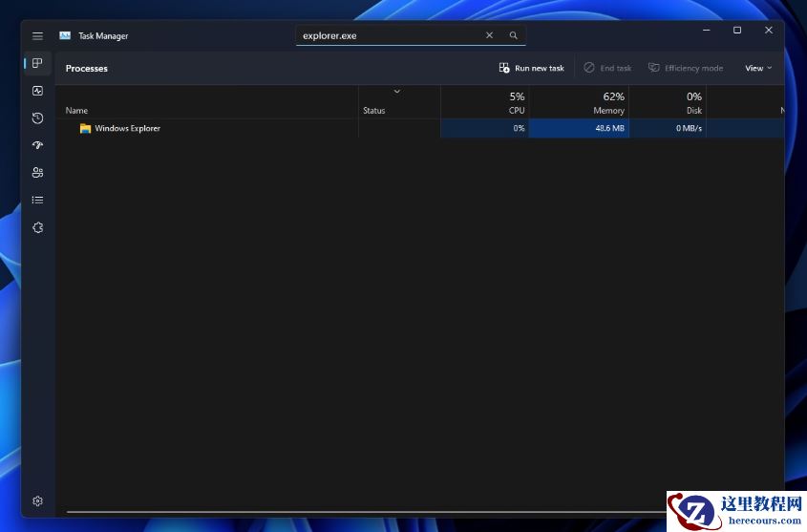The height and width of the screenshot is (532, 807).
Task: Select the Windows Explorer process row
Action: click(420, 128)
